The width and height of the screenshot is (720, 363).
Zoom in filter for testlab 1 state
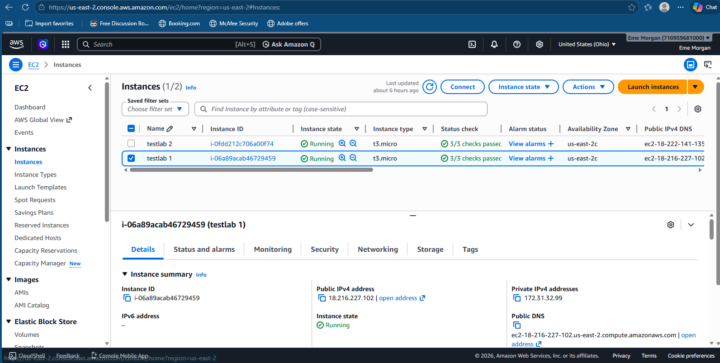(342, 158)
